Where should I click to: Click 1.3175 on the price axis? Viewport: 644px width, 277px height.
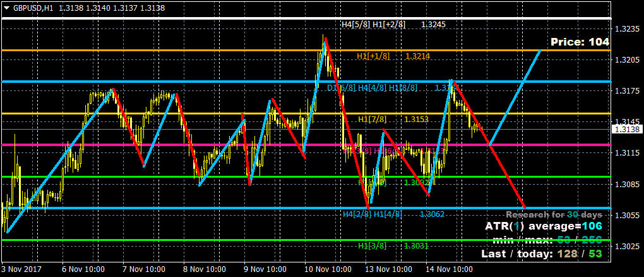point(626,91)
